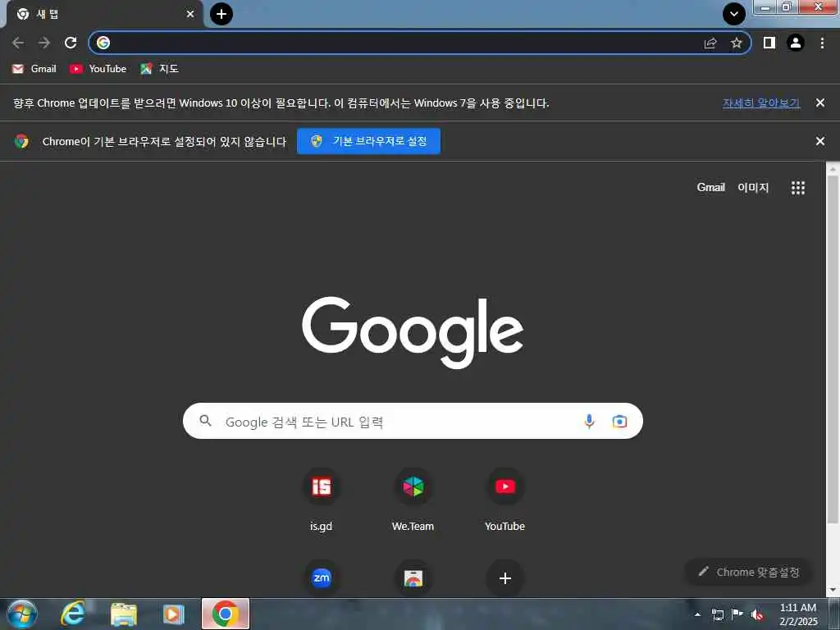840x630 pixels.
Task: Click the vertical page scrollbar
Action: pyautogui.click(x=833, y=348)
